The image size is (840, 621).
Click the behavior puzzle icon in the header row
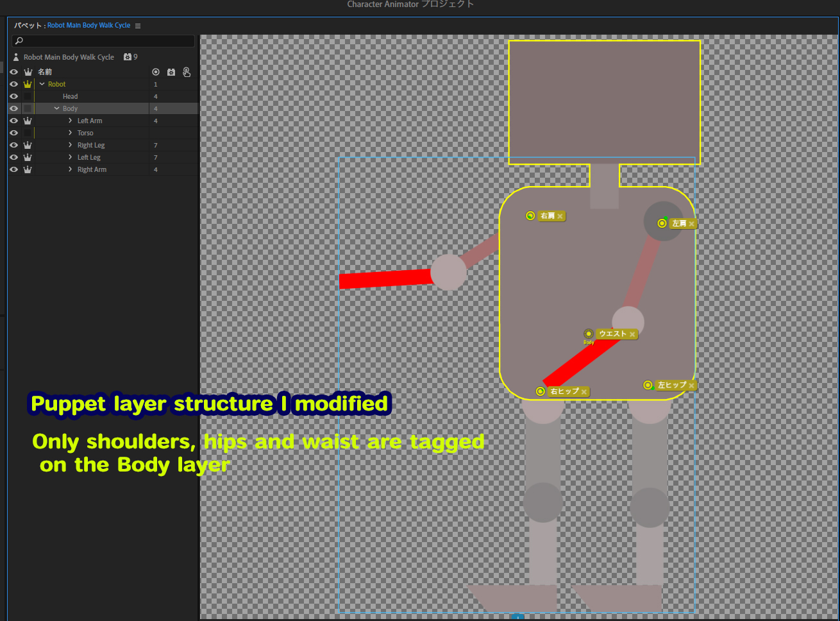(x=171, y=72)
